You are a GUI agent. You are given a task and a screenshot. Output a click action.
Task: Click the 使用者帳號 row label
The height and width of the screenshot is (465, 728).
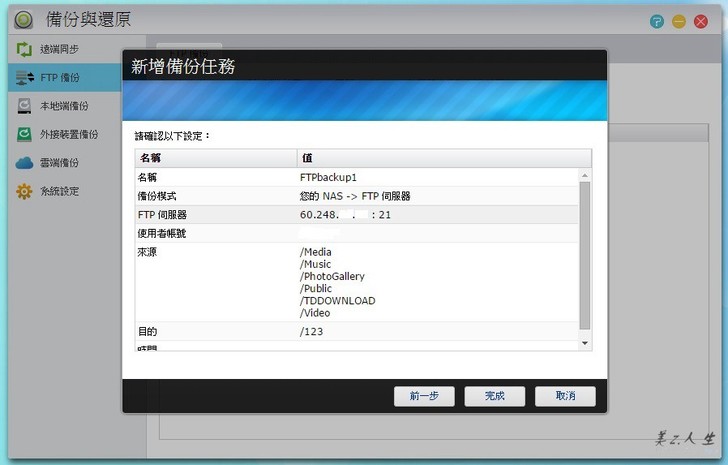(162, 233)
